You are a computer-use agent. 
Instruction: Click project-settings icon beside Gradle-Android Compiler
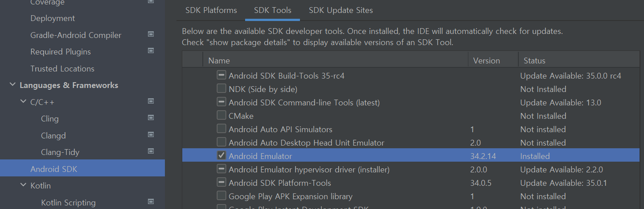click(151, 34)
